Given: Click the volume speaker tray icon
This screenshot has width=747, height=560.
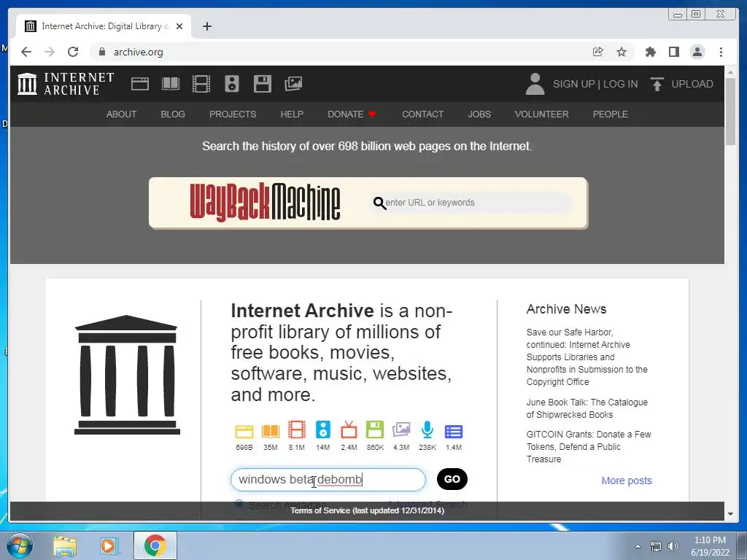Looking at the screenshot, I should [x=673, y=546].
